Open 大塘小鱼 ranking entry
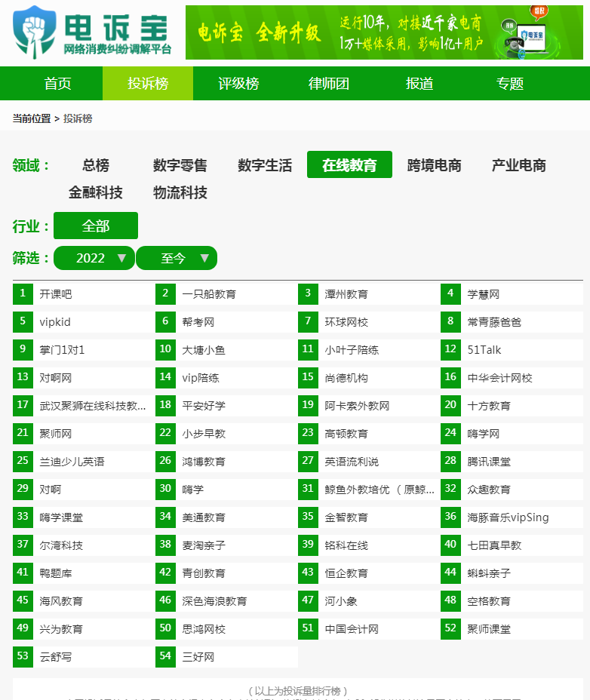Image resolution: width=590 pixels, height=700 pixels. pyautogui.click(x=226, y=350)
